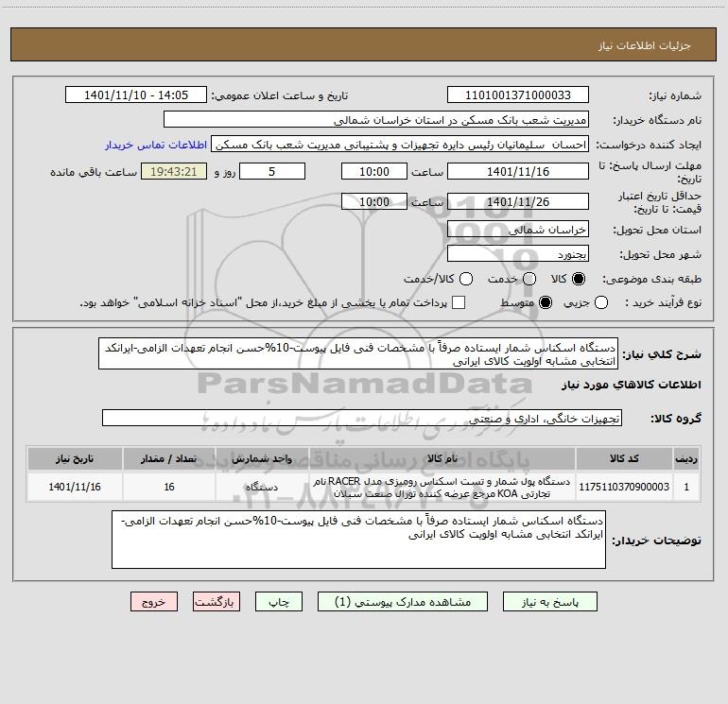Toggle the اسناد خزانه اسلامی payment checkbox
728x704 pixels.
(x=459, y=302)
